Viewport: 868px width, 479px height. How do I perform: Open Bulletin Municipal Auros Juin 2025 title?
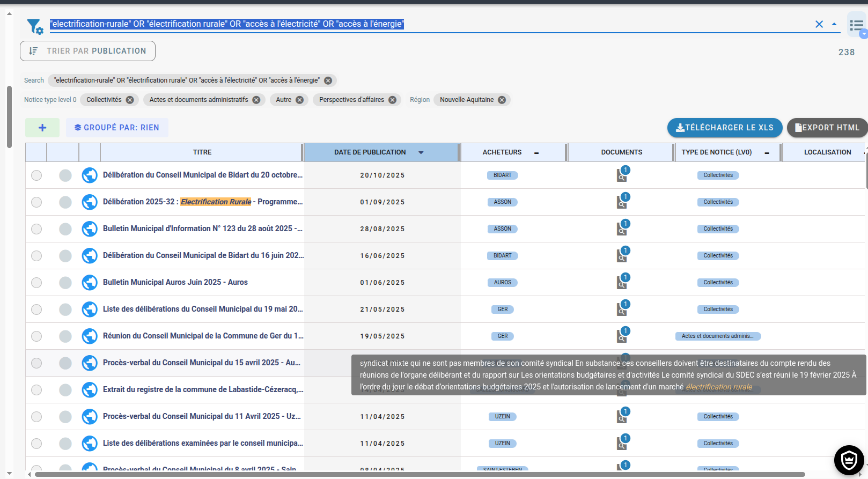point(175,282)
